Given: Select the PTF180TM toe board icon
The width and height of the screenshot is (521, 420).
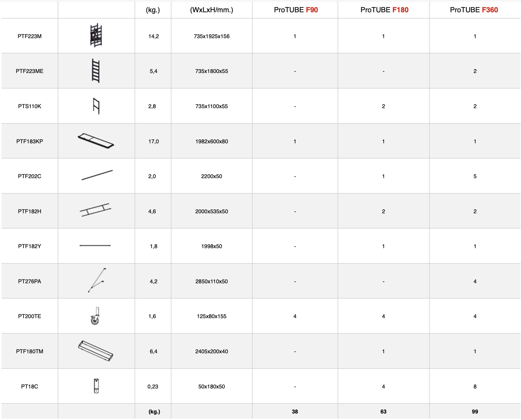Looking at the screenshot, I should coord(96,351).
